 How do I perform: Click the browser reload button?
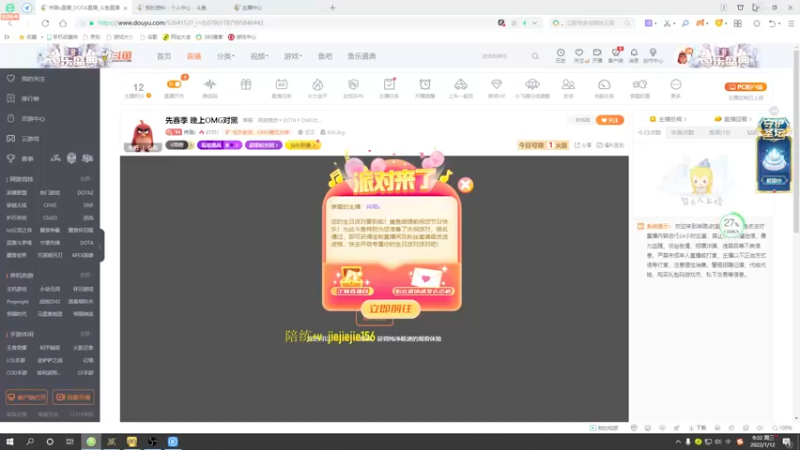(45, 23)
